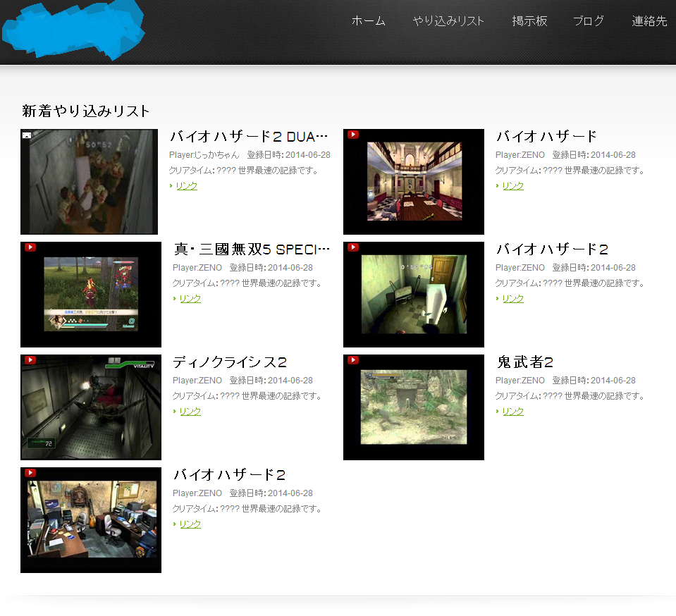Click the play icon on バイオハザード mansion thumbnail

point(353,135)
